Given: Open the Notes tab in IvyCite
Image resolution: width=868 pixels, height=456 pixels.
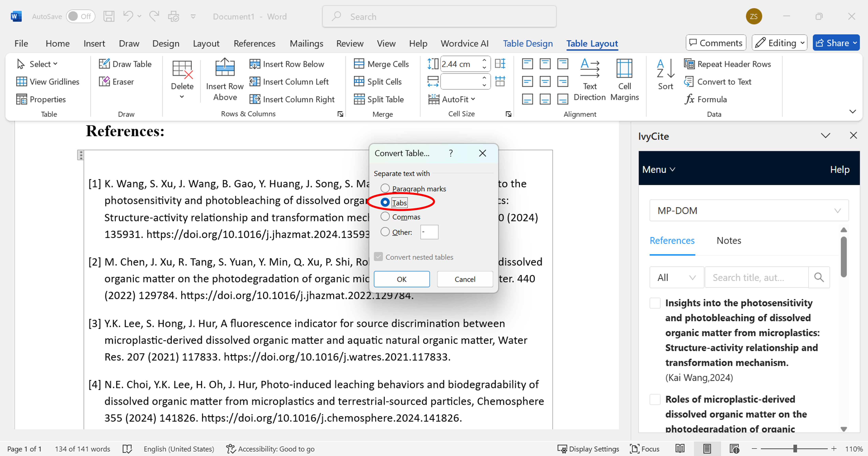Looking at the screenshot, I should (x=729, y=240).
